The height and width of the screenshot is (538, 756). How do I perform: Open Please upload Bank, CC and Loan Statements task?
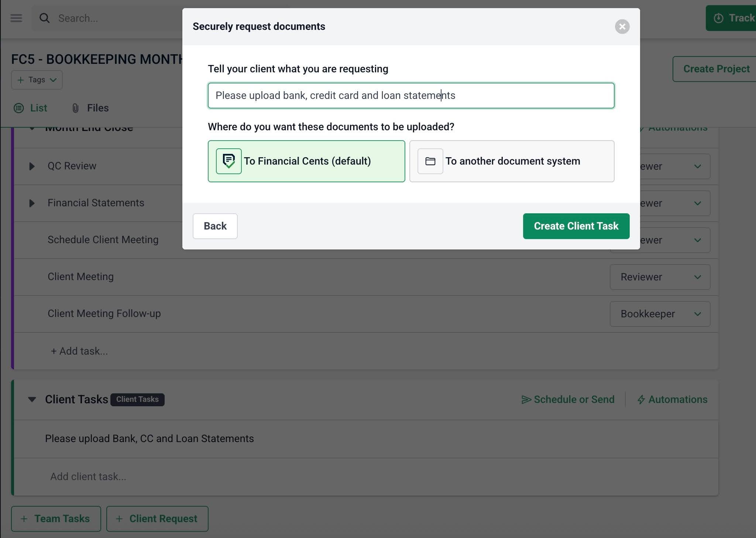149,439
